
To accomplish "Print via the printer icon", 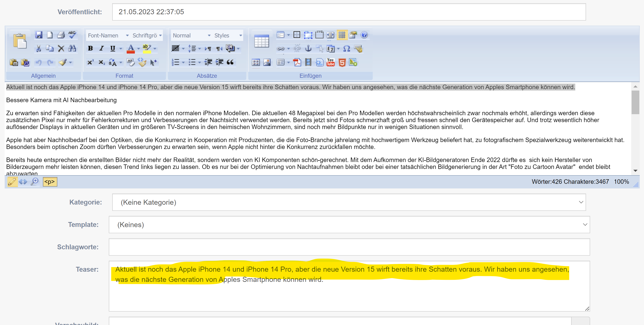I will (61, 35).
